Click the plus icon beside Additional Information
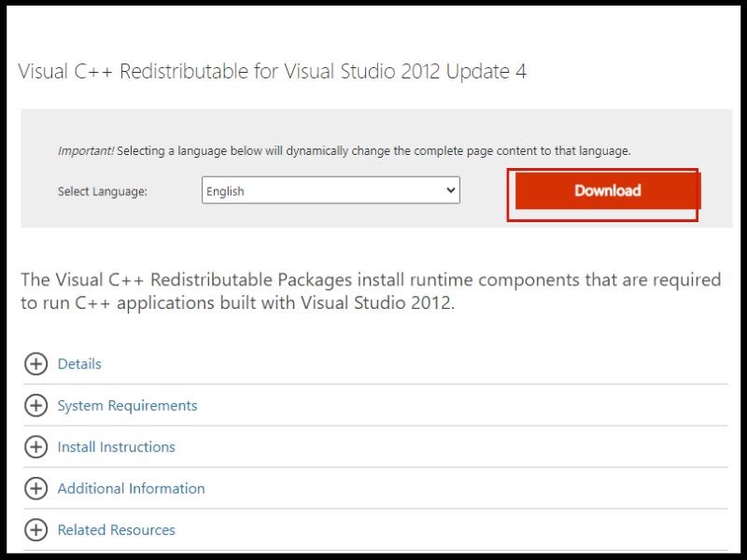The width and height of the screenshot is (747, 560). [35, 488]
